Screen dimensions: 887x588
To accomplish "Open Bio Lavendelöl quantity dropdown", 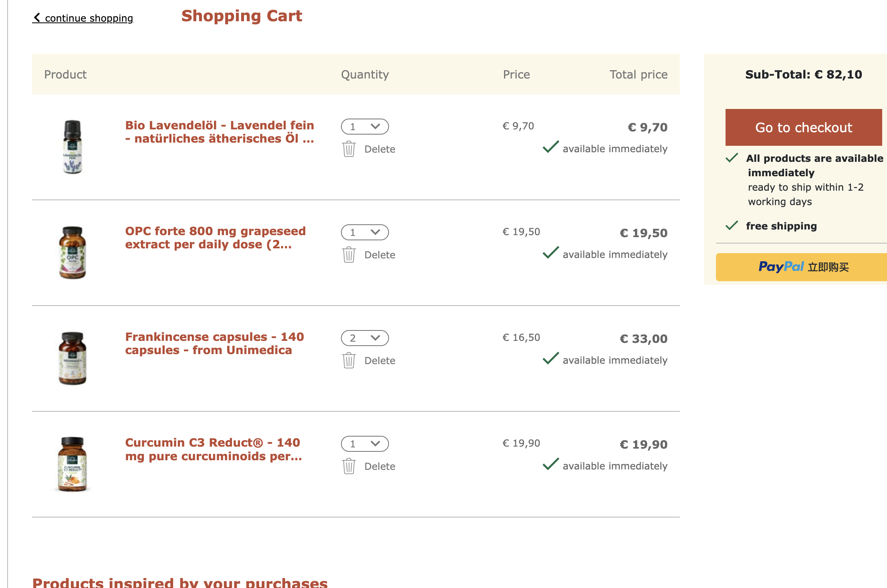I will 365,127.
